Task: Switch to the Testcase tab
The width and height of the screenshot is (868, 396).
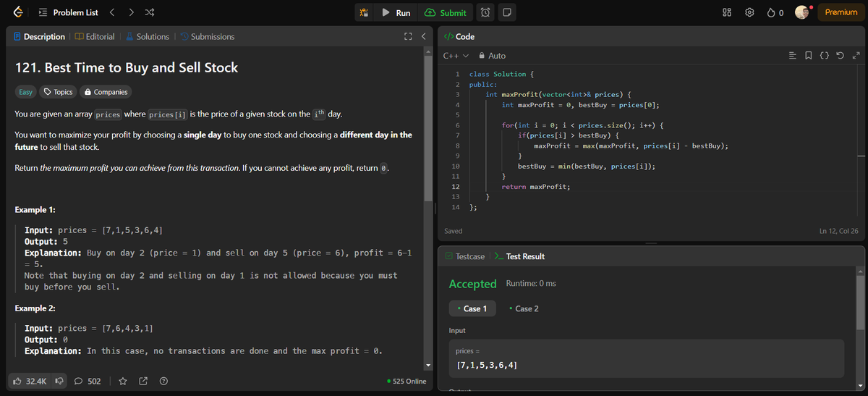Action: point(465,256)
